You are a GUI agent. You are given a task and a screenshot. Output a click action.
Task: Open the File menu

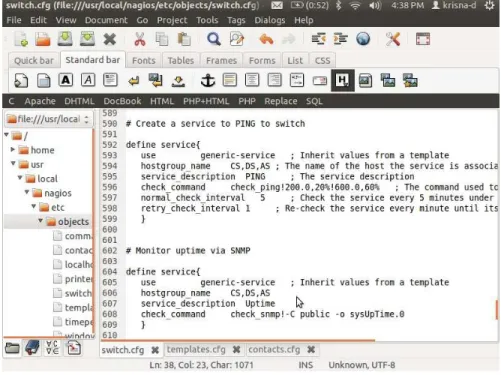(x=14, y=20)
